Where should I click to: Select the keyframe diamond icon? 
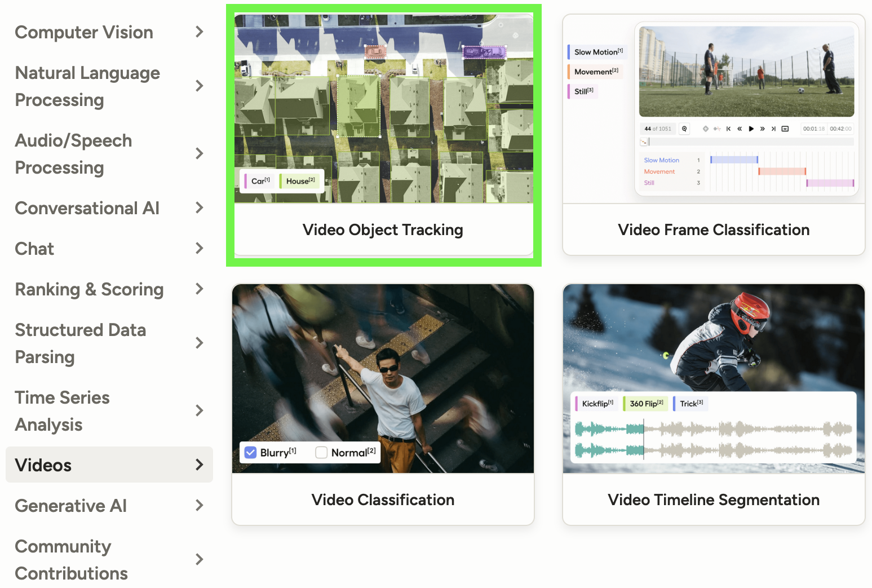[706, 129]
